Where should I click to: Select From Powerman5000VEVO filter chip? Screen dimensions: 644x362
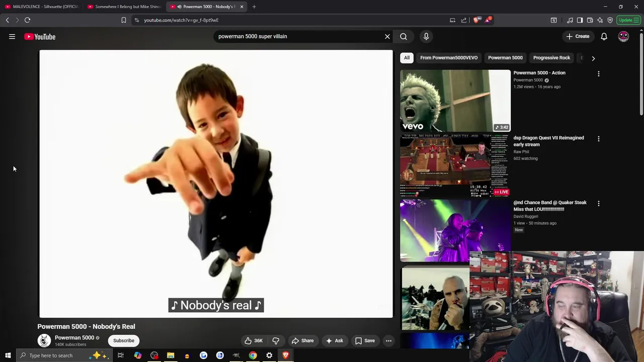coord(449,58)
